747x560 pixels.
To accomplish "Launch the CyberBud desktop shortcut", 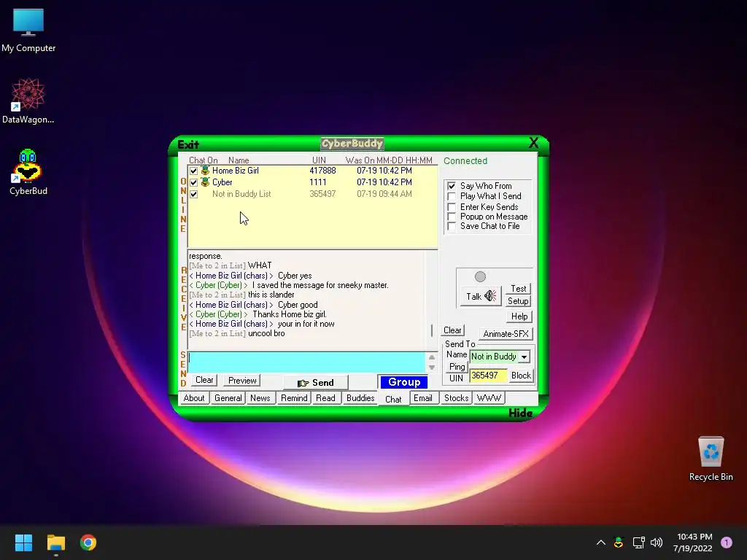I will click(x=28, y=172).
